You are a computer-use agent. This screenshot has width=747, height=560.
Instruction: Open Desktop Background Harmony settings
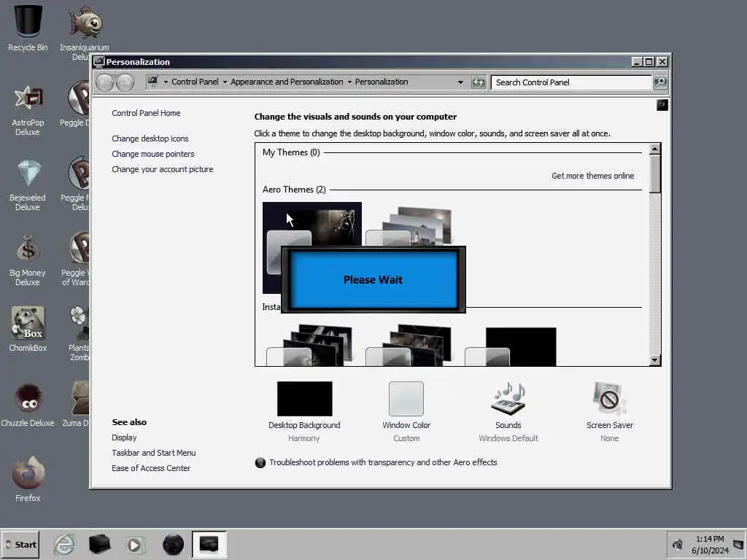(x=304, y=412)
